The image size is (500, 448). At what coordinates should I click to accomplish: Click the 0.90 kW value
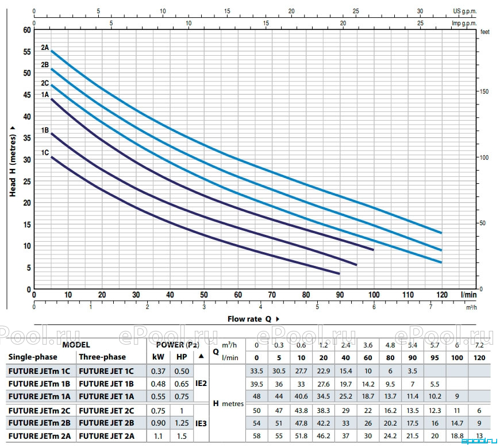(158, 423)
